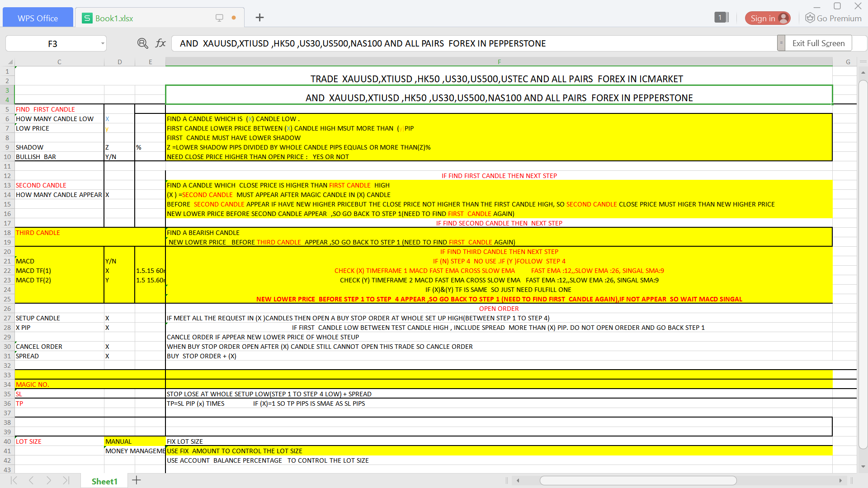Screen dimensions: 868x488
Task: Switch to the WPS Office tab
Action: [38, 18]
